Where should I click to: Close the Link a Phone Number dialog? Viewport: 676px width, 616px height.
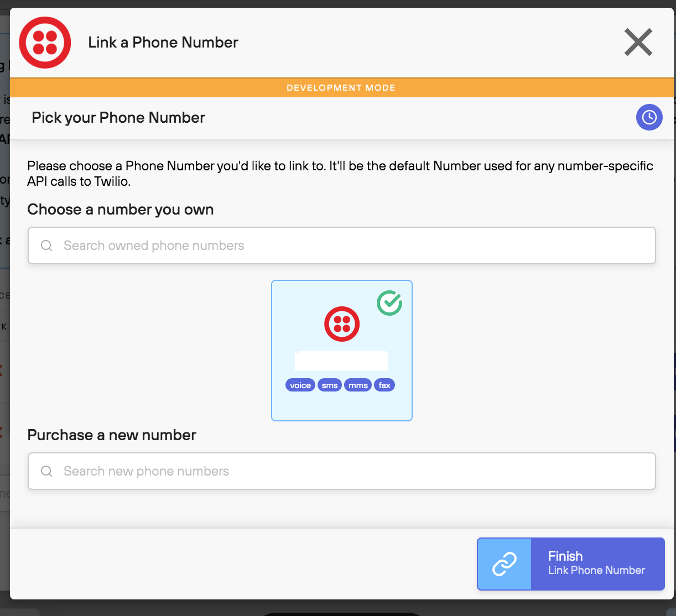[638, 43]
